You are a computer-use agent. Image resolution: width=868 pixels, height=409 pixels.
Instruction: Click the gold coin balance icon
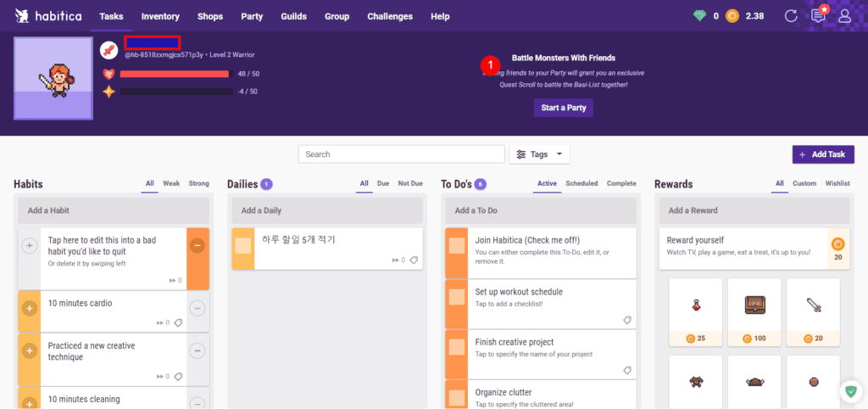[732, 16]
